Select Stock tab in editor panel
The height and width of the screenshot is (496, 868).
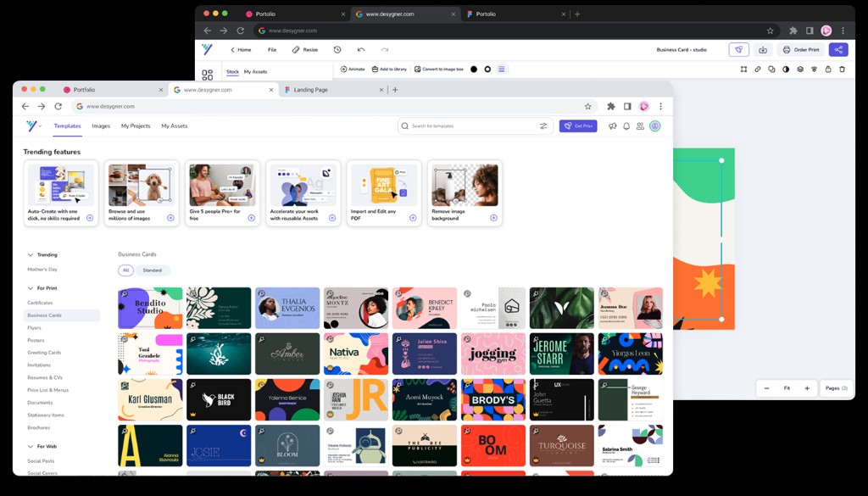click(232, 72)
